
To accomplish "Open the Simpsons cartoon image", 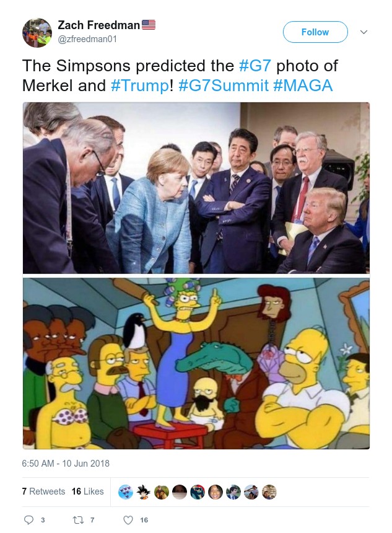I will pos(196,363).
